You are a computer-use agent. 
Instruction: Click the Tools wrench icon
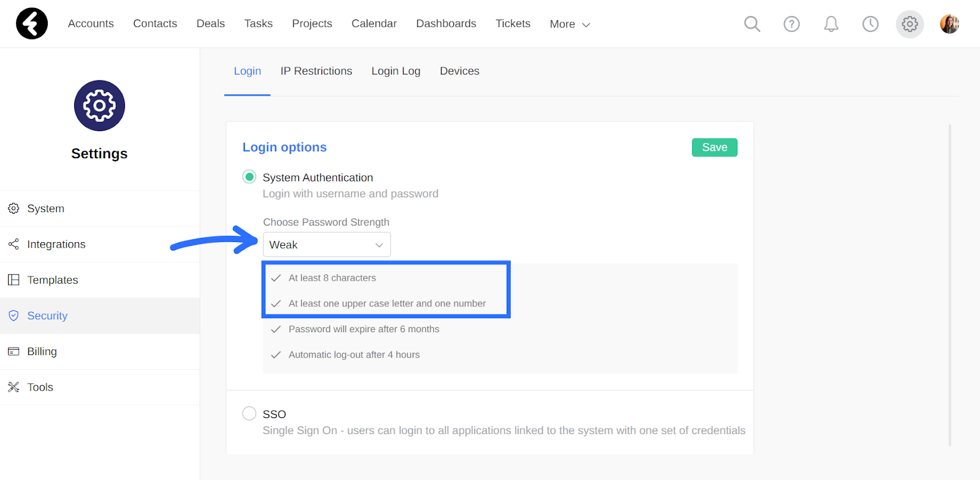click(x=13, y=387)
